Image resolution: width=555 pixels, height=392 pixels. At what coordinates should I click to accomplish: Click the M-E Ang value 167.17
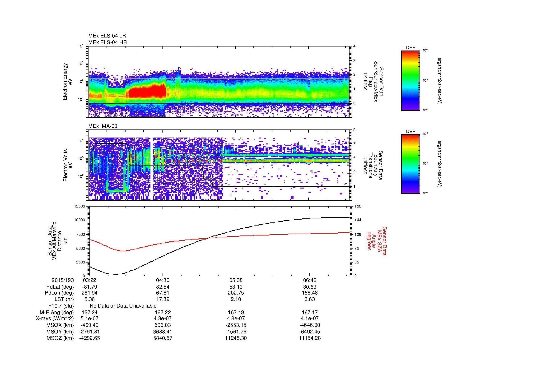[310, 313]
